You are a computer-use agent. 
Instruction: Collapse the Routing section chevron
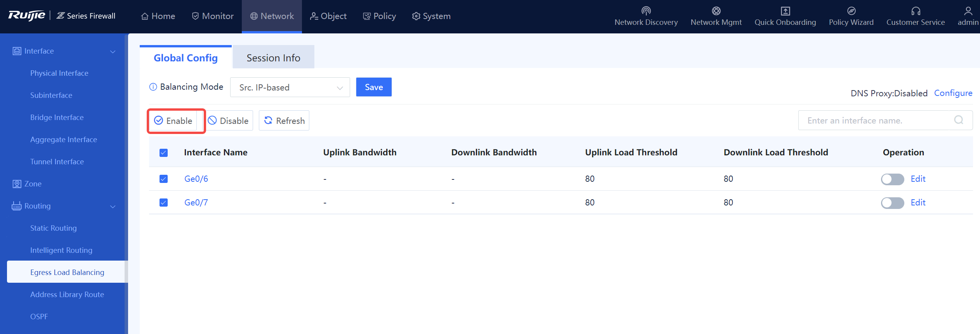113,206
